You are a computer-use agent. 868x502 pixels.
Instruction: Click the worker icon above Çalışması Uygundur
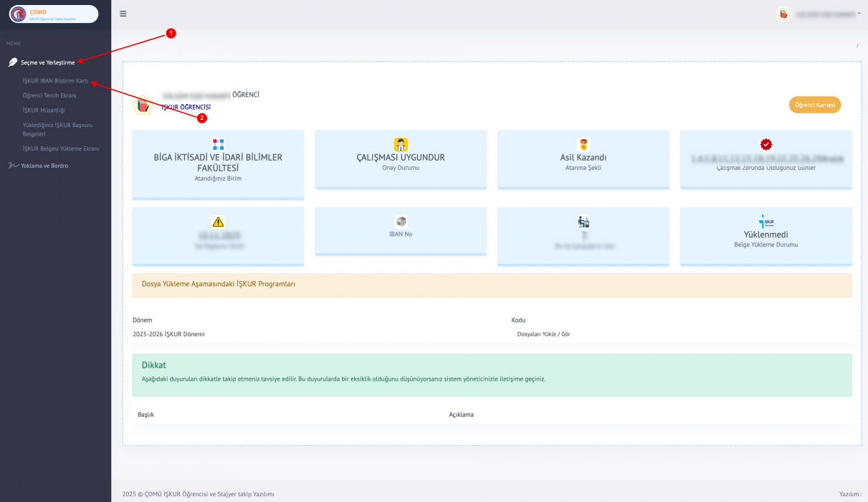click(x=401, y=144)
